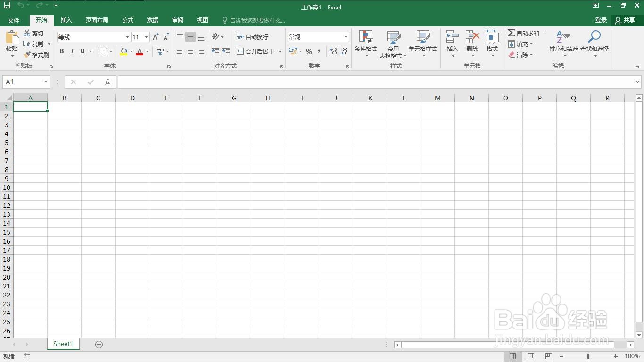
Task: Click Sign in (登录)
Action: (601, 20)
